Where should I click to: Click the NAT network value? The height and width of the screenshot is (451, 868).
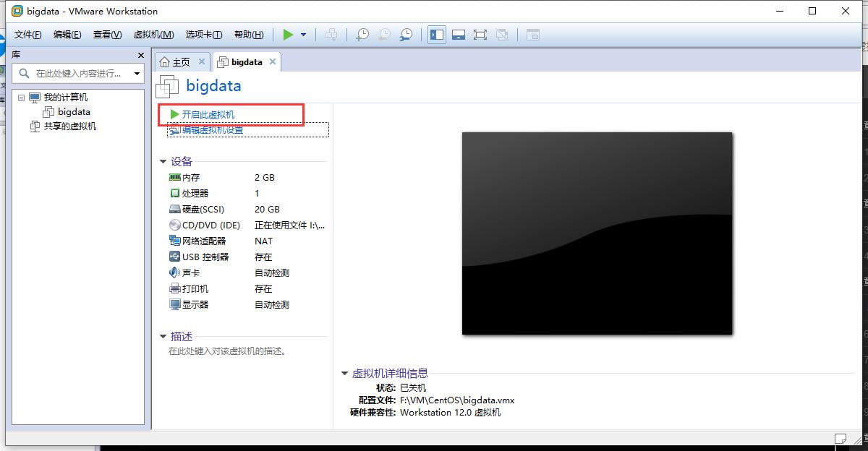pos(263,241)
